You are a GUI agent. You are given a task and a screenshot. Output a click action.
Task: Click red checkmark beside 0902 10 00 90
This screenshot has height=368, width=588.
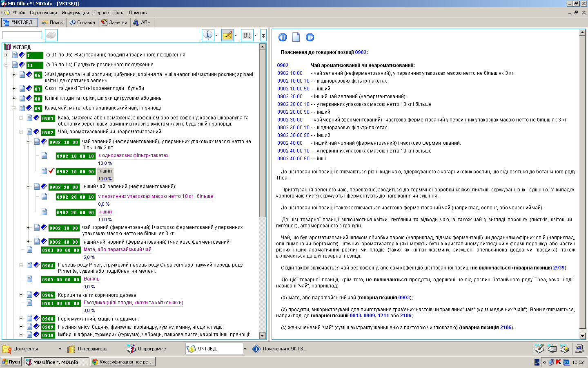click(51, 171)
